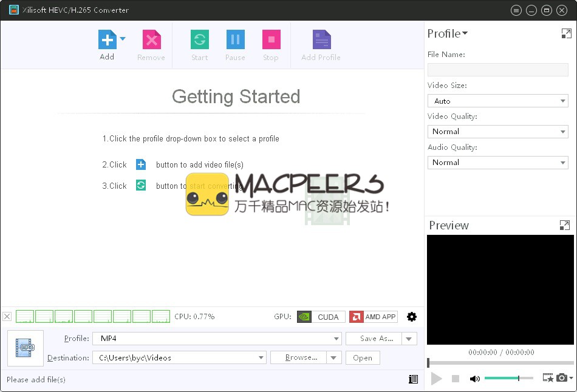Open the gear settings icon
Viewport: 577px width, 392px height.
pos(412,317)
